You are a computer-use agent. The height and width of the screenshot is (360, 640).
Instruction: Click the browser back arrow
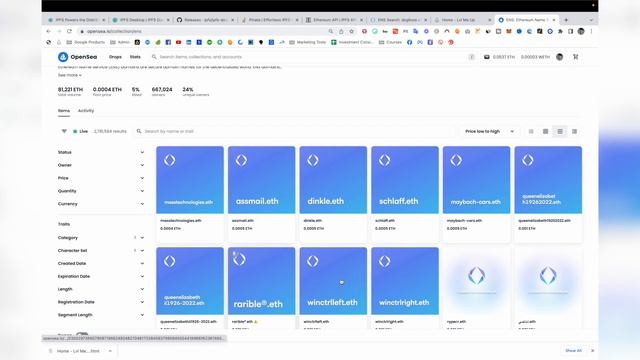(49, 31)
